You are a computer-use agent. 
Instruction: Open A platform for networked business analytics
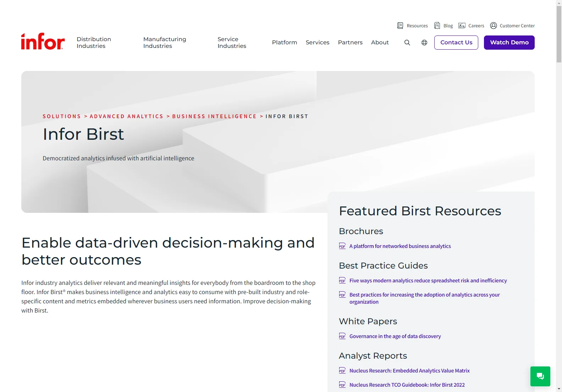point(400,246)
